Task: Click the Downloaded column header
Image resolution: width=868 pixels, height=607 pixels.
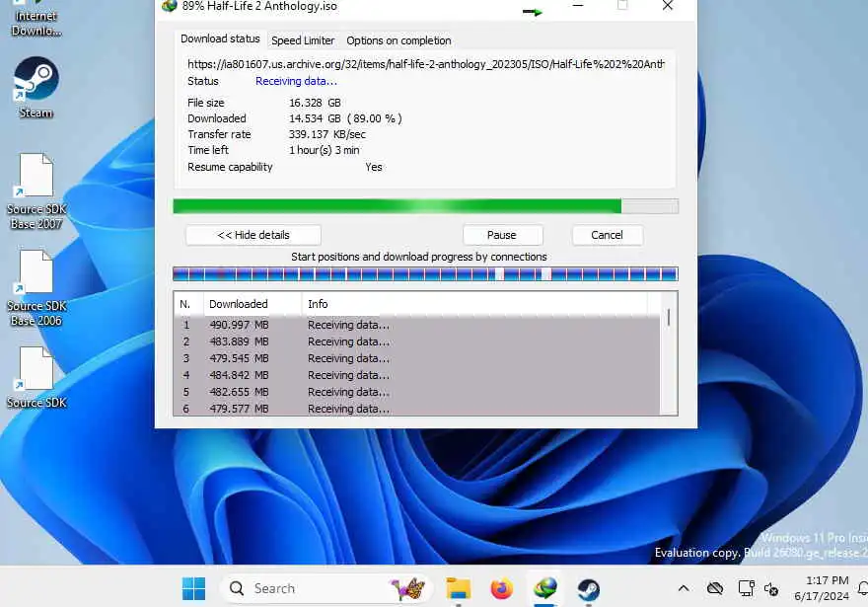Action: pyautogui.click(x=253, y=304)
